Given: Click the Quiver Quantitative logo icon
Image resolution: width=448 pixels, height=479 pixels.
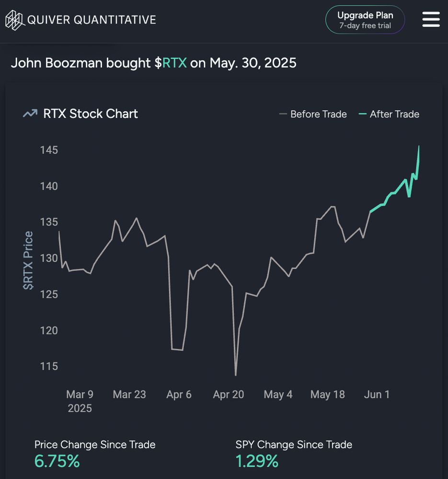Looking at the screenshot, I should (x=14, y=20).
